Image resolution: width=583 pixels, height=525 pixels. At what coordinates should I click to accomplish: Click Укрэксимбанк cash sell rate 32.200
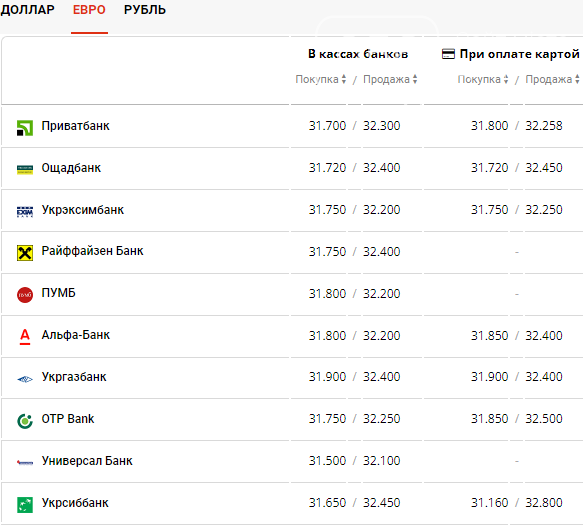(381, 210)
